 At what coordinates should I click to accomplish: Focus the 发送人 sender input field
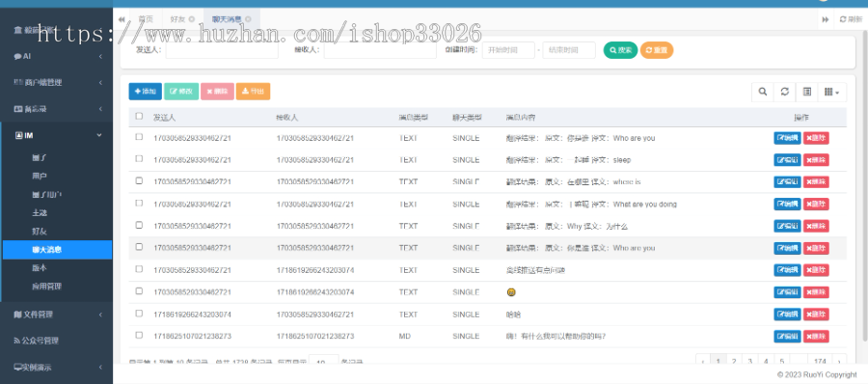(x=222, y=50)
